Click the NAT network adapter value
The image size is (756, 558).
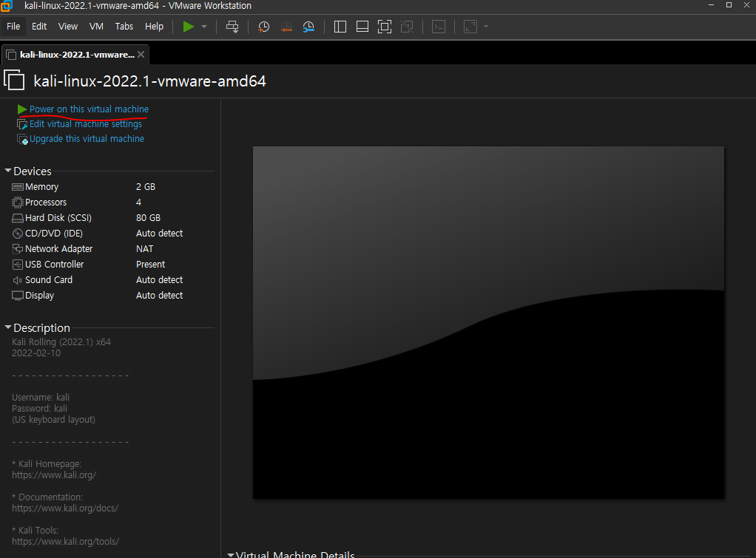click(x=145, y=249)
